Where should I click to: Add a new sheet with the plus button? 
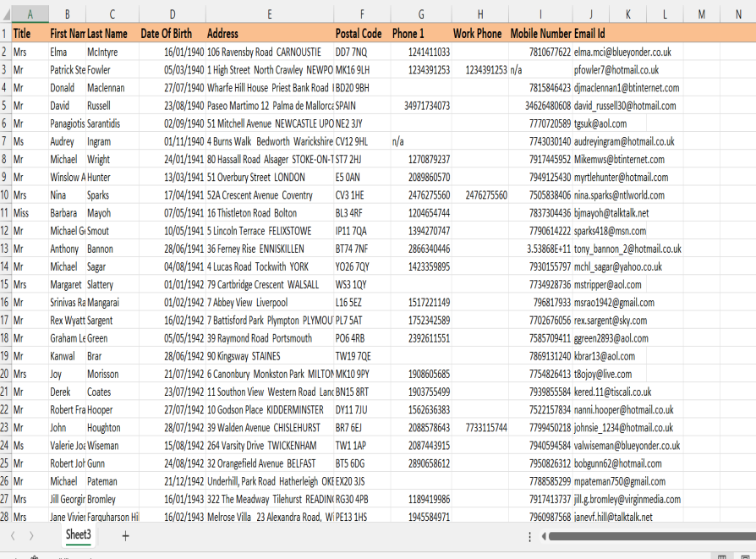[x=125, y=536]
